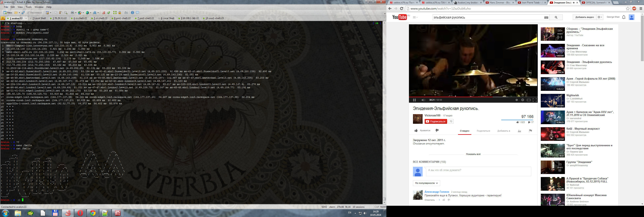Screen dimensions: 644x217
Task: Open the Nightwish suggested video thumbnail
Action: pyautogui.click(x=552, y=101)
